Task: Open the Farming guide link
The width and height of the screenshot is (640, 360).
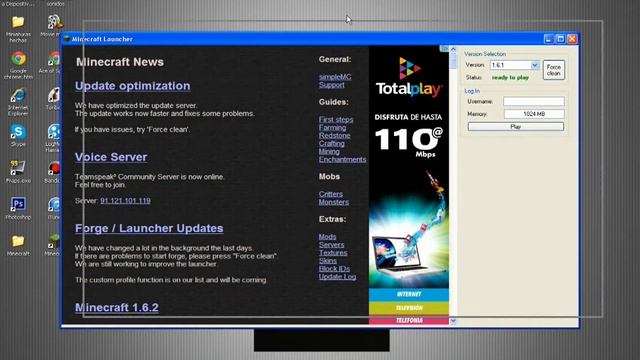Action: 332,127
